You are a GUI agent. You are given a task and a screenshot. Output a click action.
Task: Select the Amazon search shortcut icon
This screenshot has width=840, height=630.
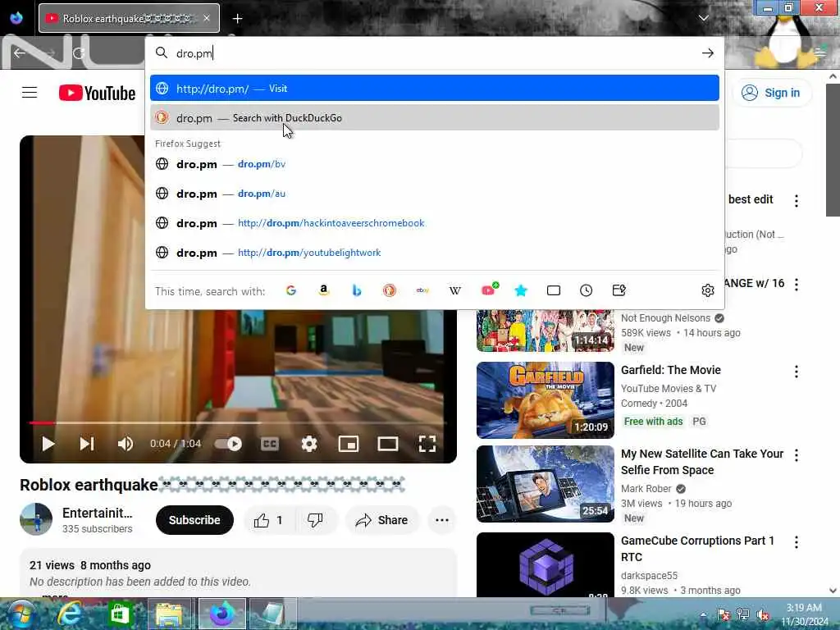pos(323,290)
